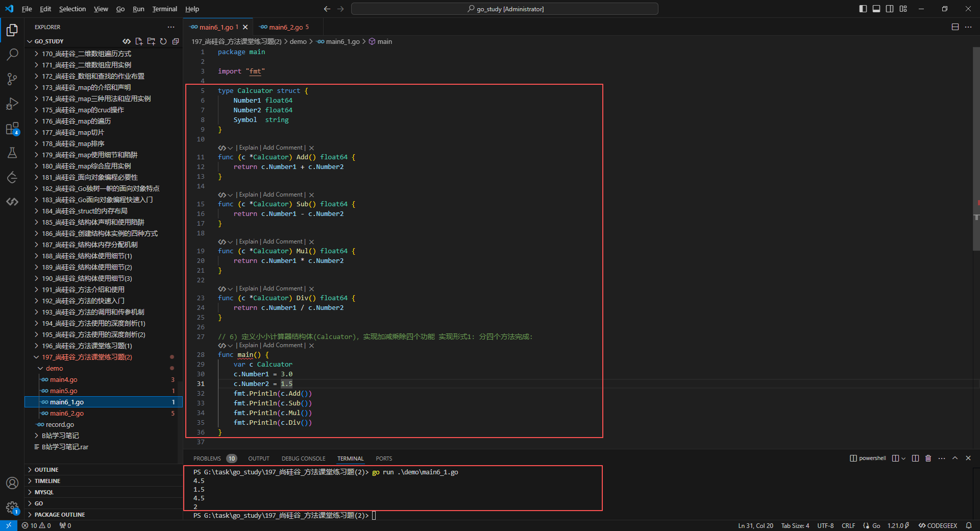Kill terminal using the trash icon

pos(928,458)
